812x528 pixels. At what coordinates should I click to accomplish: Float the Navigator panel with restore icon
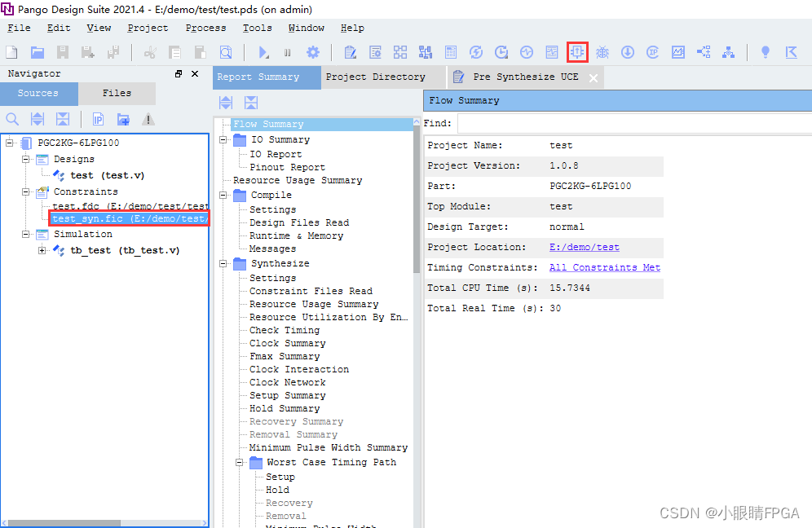[x=179, y=73]
